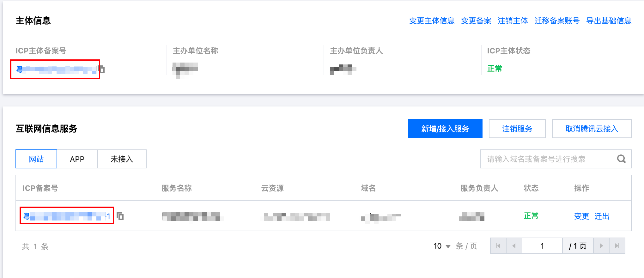
Task: Click the search magnifier icon
Action: [x=621, y=159]
